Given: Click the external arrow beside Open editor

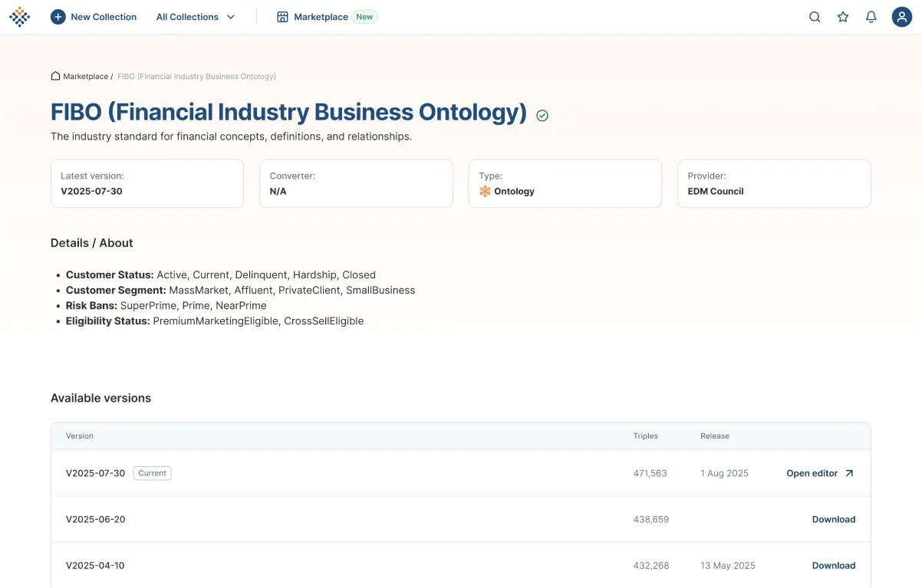Looking at the screenshot, I should click(x=849, y=473).
